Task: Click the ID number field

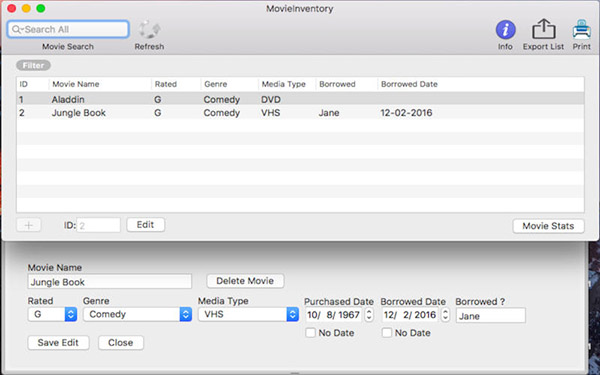Action: tap(99, 225)
